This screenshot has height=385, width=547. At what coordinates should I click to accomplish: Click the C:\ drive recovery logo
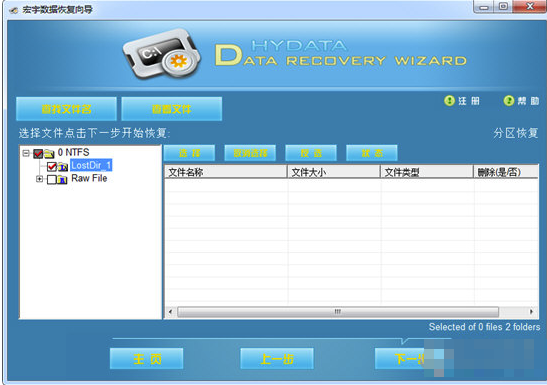click(161, 54)
